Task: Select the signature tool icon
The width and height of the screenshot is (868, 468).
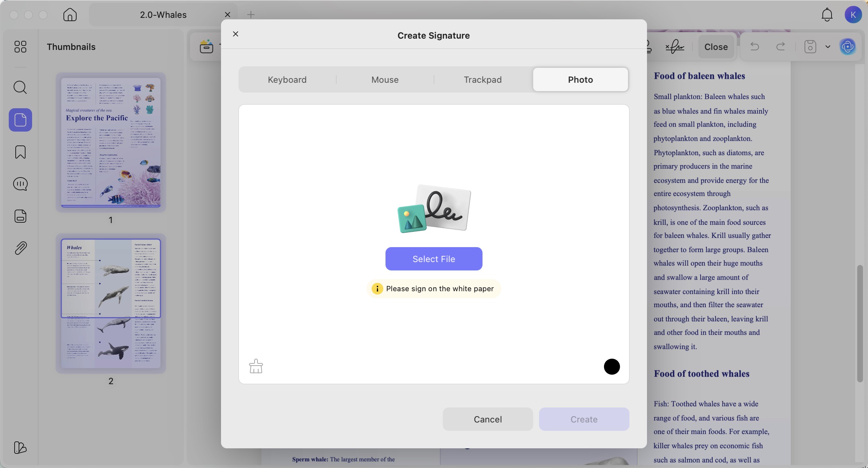Action: tap(675, 47)
